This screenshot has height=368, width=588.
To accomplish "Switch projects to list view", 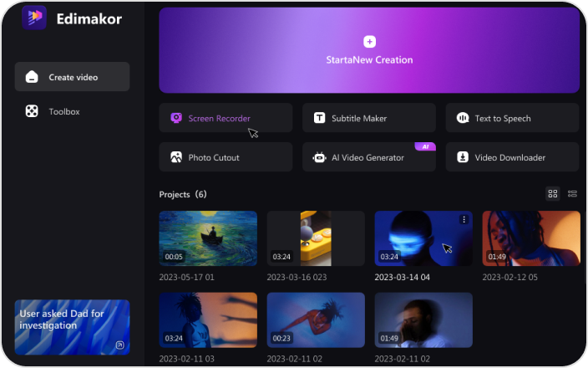I will (x=572, y=194).
